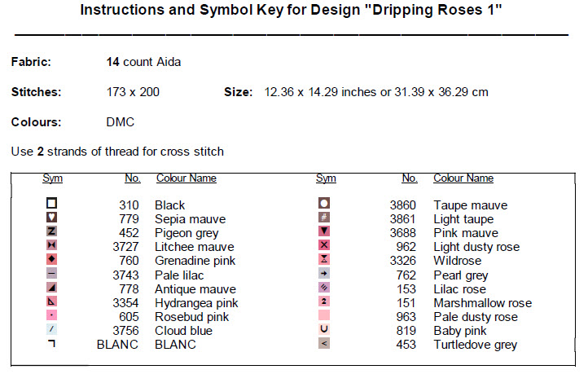Click the Cloud blue slash symbol
This screenshot has height=374, width=588.
point(52,330)
